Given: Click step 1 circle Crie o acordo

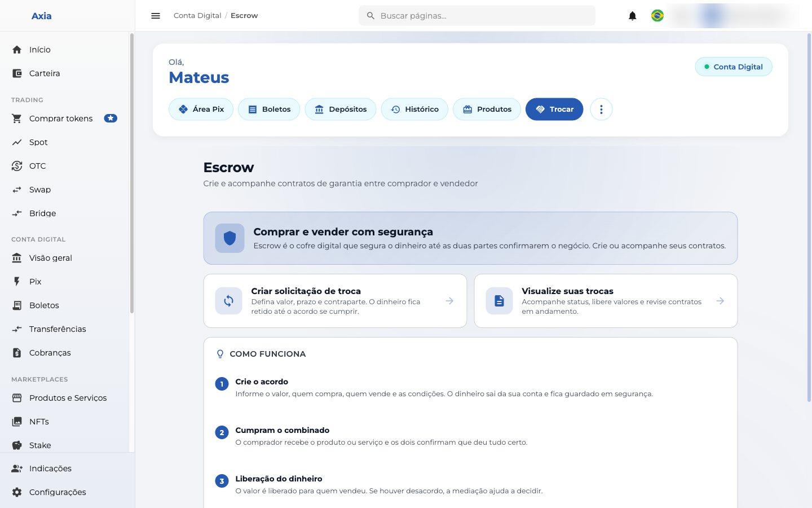Looking at the screenshot, I should point(222,384).
